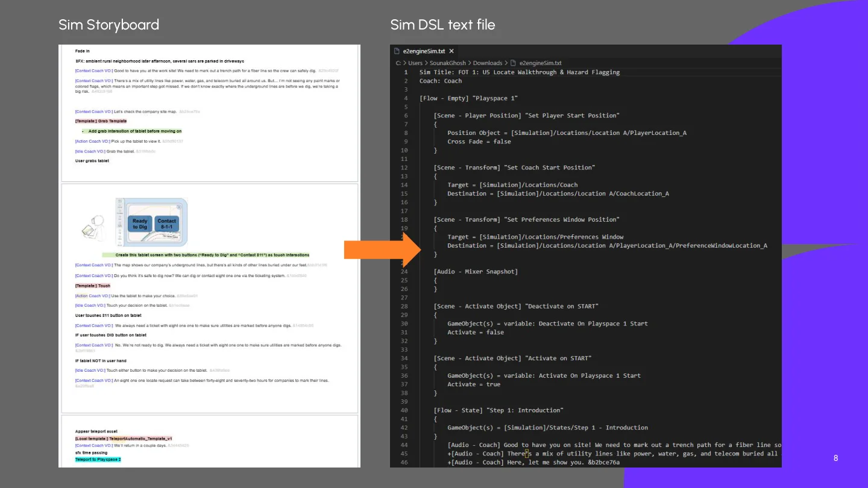Click the 'Deactivate on START' scene line

tap(516, 306)
